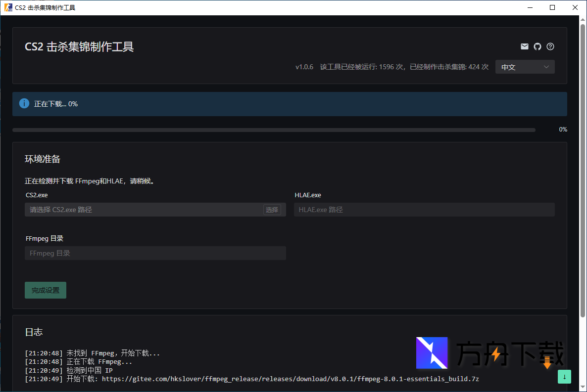Click the circular help question mark icon
The width and height of the screenshot is (587, 392).
tap(550, 46)
